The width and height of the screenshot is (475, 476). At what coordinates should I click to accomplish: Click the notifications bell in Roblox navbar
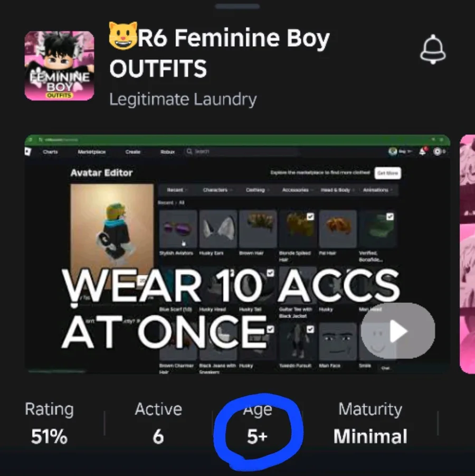(423, 151)
